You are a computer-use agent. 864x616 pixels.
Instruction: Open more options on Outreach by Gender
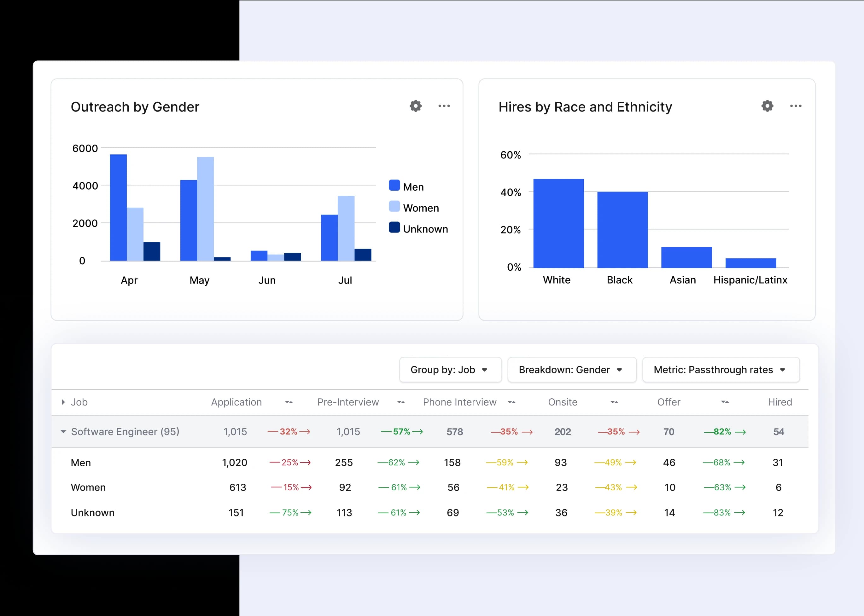tap(444, 106)
